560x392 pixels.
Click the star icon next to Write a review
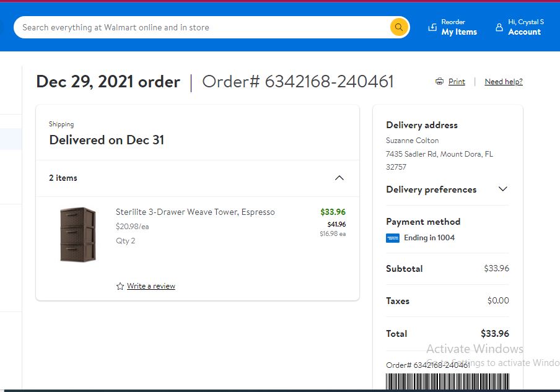[x=120, y=286]
